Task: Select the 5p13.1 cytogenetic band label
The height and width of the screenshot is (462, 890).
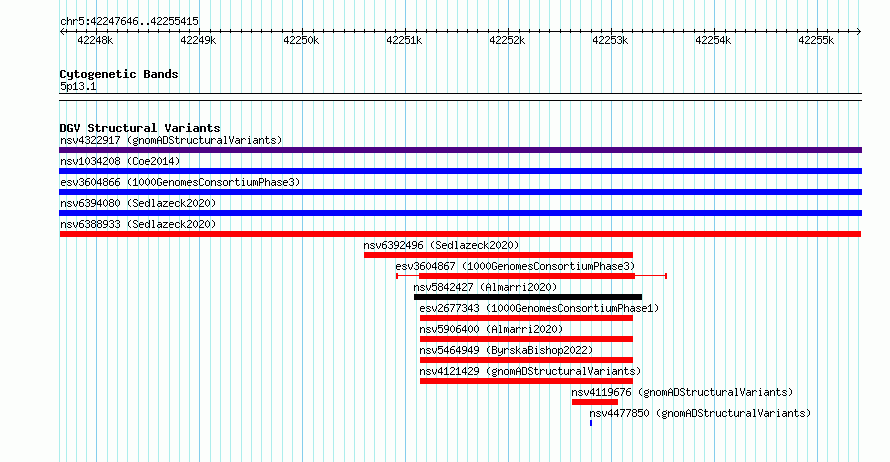Action: tap(78, 86)
